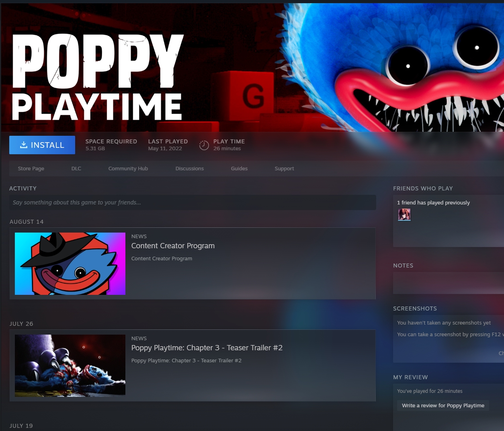The height and width of the screenshot is (431, 504).
Task: Open the DLC tab
Action: click(76, 169)
